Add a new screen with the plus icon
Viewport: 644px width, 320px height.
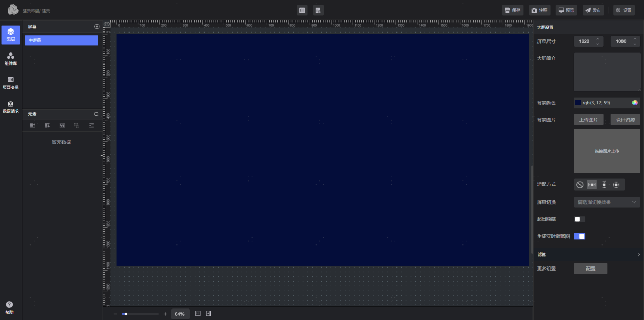click(96, 26)
